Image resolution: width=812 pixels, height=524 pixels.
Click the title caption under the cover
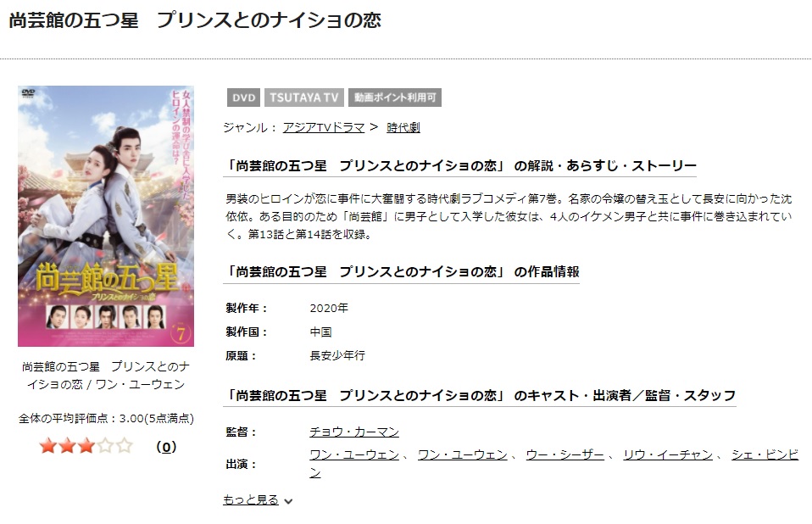106,376
